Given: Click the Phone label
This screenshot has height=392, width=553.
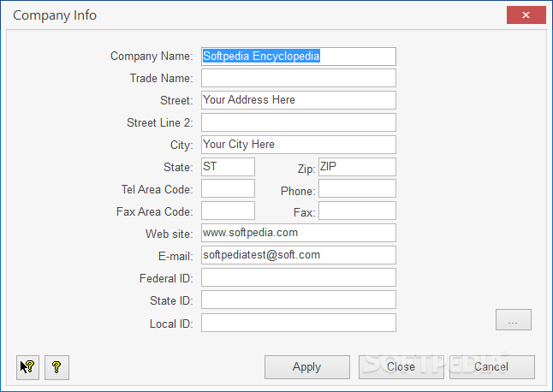Looking at the screenshot, I should coord(298,191).
